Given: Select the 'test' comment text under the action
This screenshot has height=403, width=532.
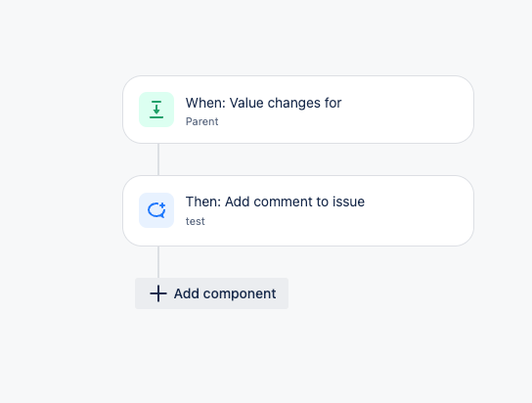Looking at the screenshot, I should click(x=195, y=221).
